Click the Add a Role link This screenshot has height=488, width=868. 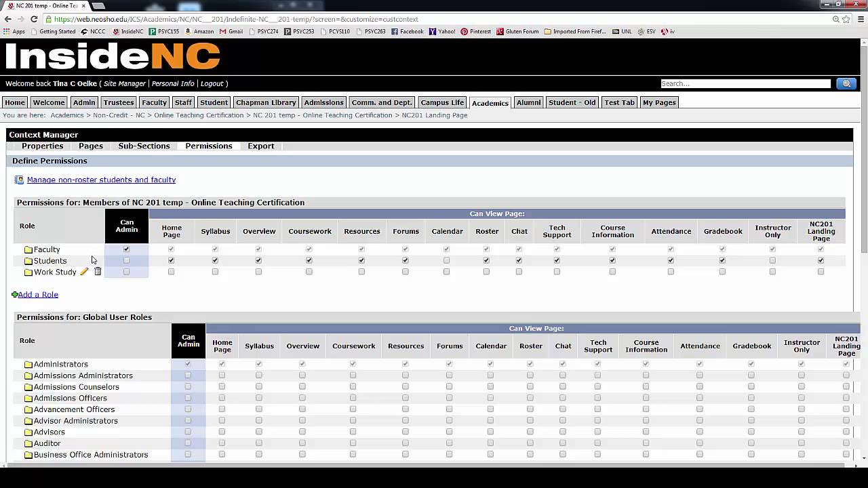tap(38, 294)
